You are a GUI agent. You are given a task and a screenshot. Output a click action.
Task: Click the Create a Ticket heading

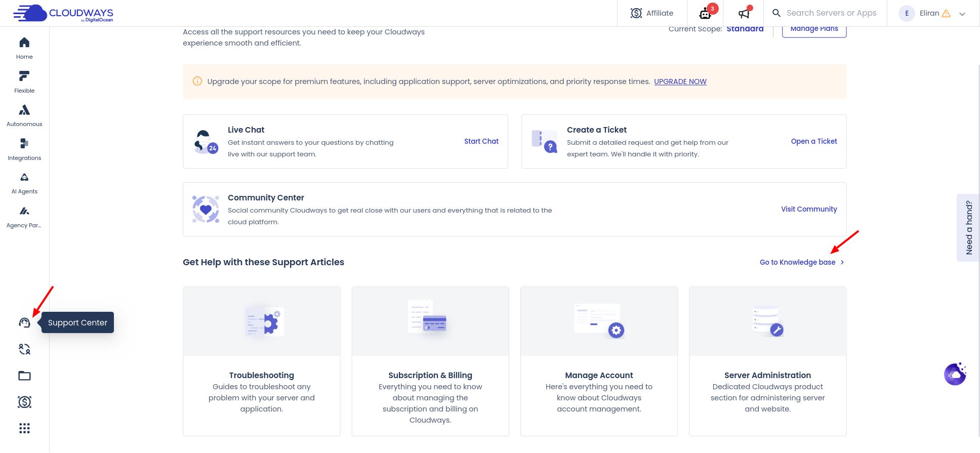coord(597,130)
